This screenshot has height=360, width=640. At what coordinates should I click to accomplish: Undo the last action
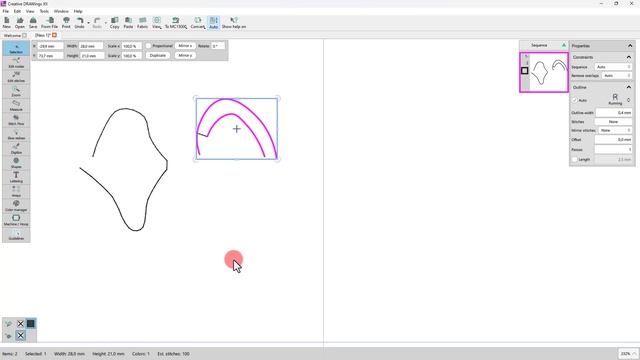pyautogui.click(x=79, y=22)
